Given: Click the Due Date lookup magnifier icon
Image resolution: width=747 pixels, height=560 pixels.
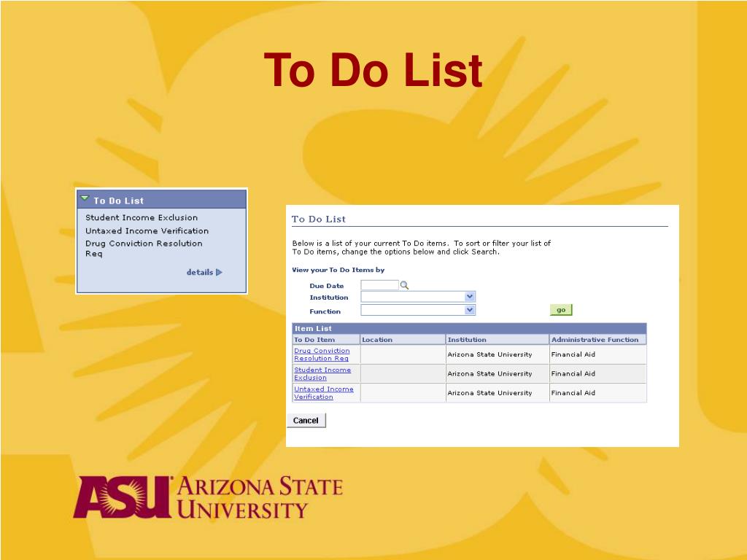Looking at the screenshot, I should pos(403,285).
